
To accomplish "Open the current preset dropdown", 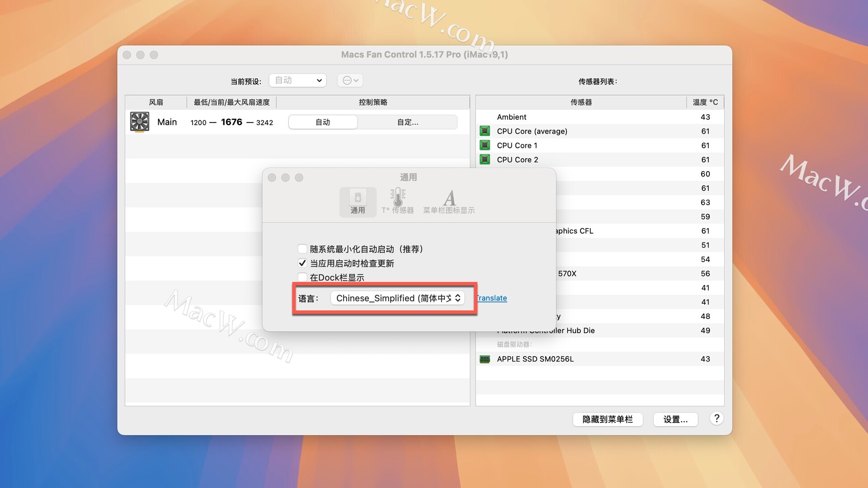I will coord(297,80).
